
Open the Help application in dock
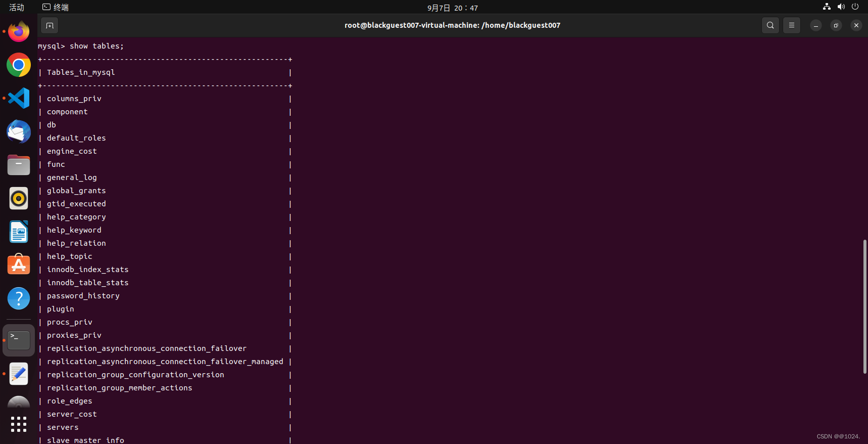(19, 298)
